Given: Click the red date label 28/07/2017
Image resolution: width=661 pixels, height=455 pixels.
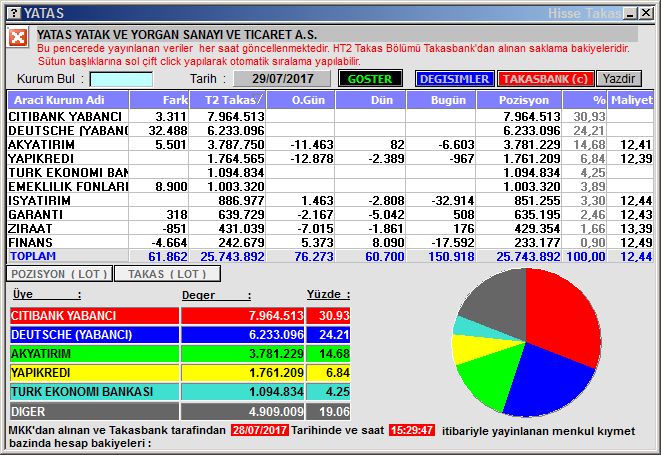Looking at the screenshot, I should (260, 431).
